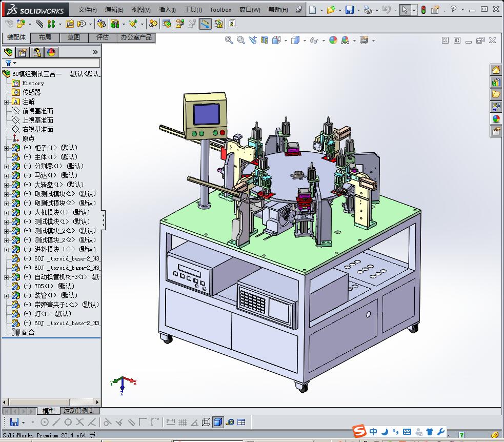Image resolution: width=504 pixels, height=442 pixels.
Task: Open the PropertyManager tab icon
Action: pyautogui.click(x=23, y=52)
